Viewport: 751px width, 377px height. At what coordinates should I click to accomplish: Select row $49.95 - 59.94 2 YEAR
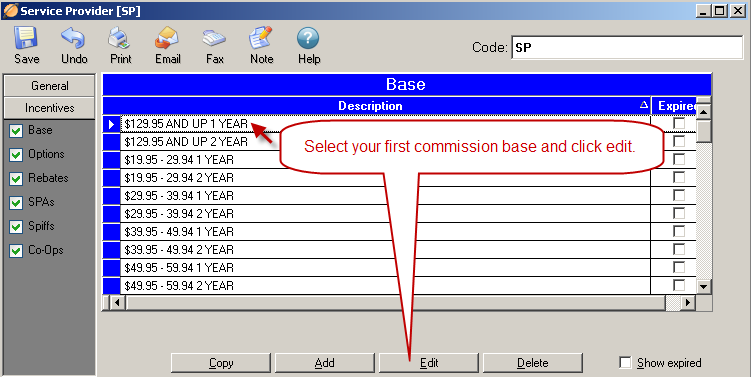point(386,286)
